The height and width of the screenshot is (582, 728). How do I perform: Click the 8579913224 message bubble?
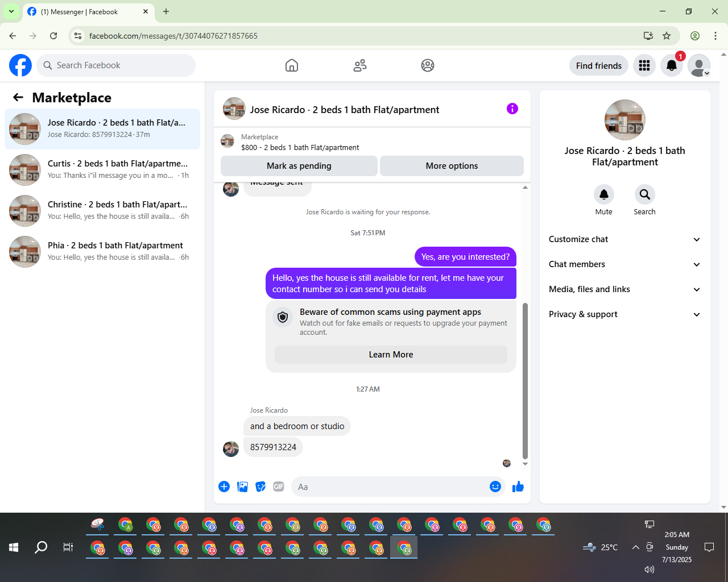coord(273,447)
